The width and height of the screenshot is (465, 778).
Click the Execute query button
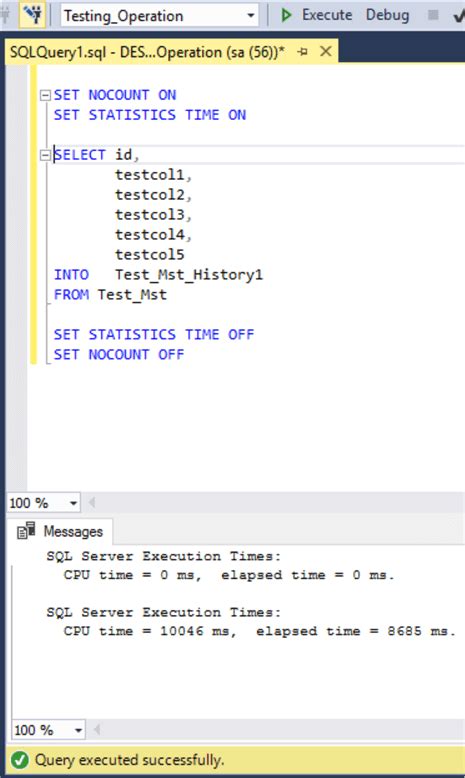click(316, 15)
